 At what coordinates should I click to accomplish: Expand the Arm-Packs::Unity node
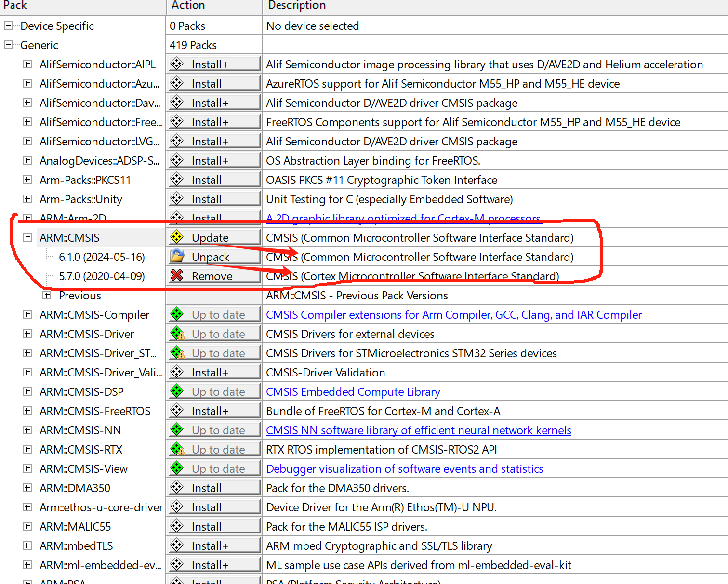tap(27, 199)
